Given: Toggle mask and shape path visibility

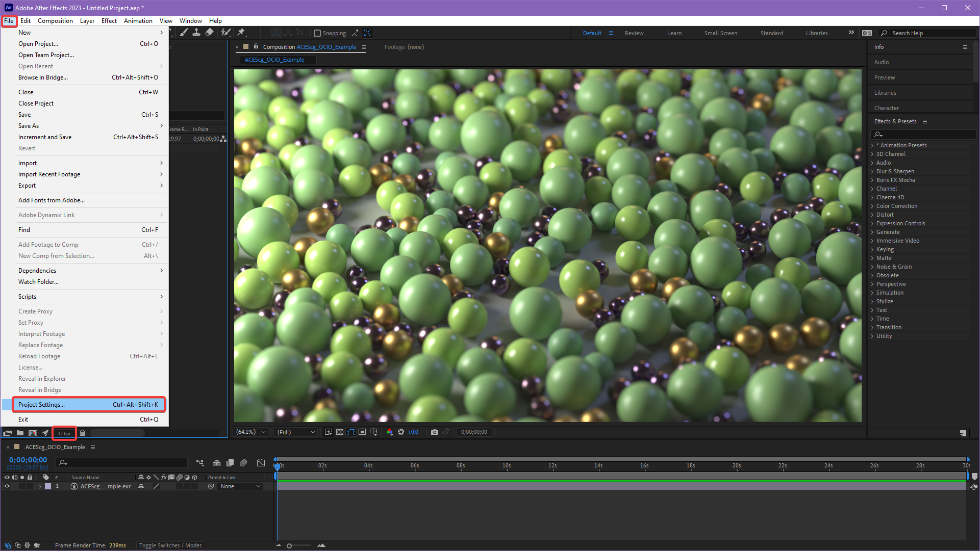Looking at the screenshot, I should tap(351, 432).
